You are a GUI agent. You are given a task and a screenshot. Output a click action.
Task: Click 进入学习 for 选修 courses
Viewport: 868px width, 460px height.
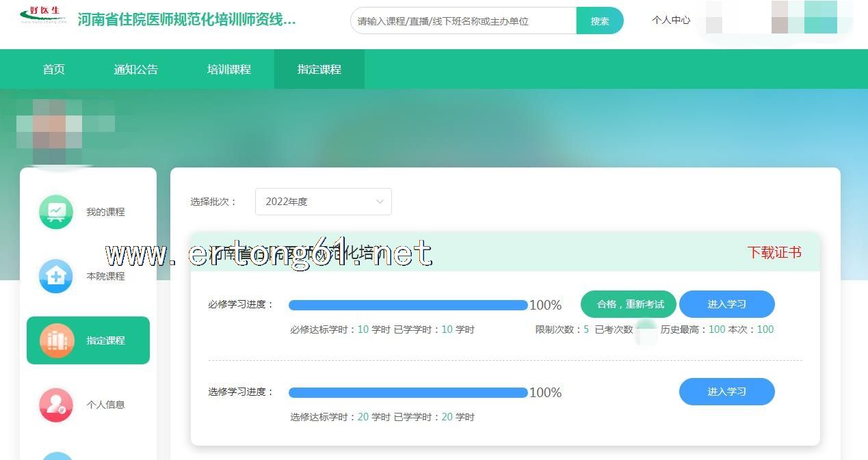point(726,392)
